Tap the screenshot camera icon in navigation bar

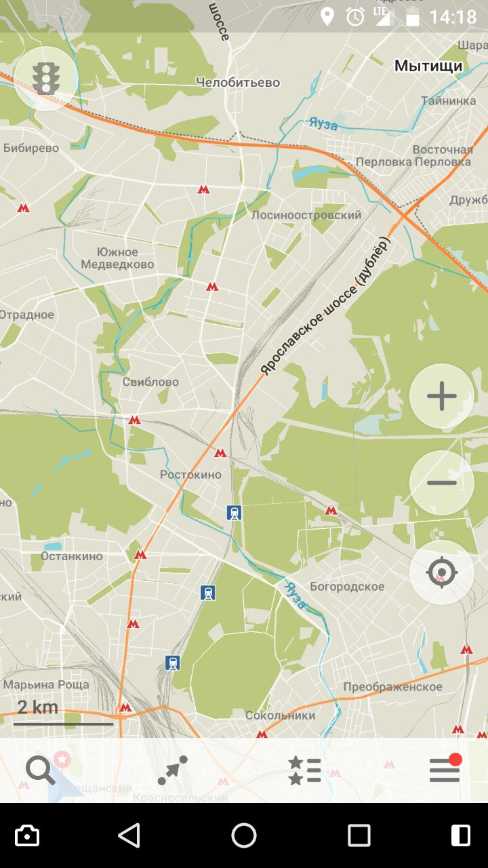pyautogui.click(x=27, y=835)
